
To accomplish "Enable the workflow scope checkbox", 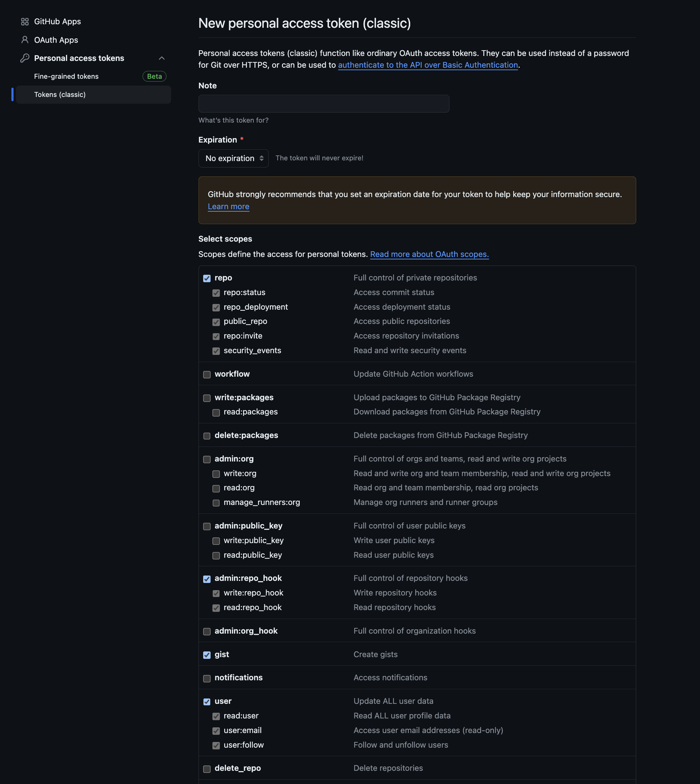I will (207, 374).
